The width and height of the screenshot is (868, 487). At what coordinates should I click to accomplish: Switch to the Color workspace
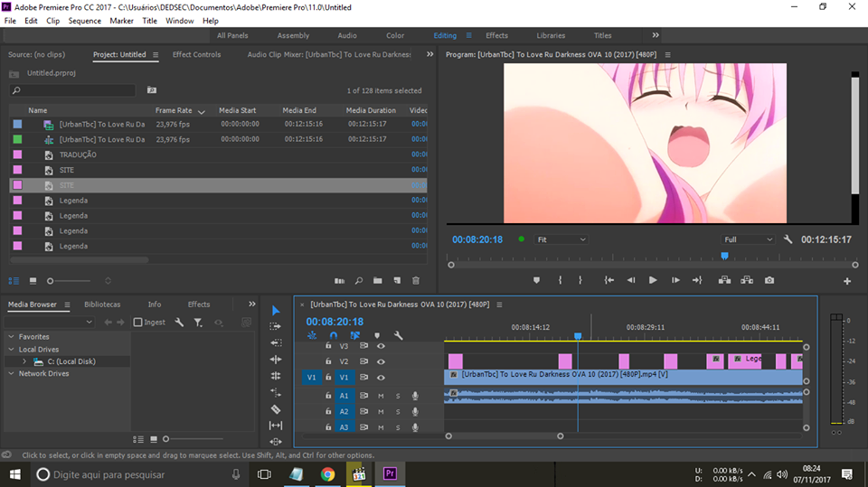395,35
